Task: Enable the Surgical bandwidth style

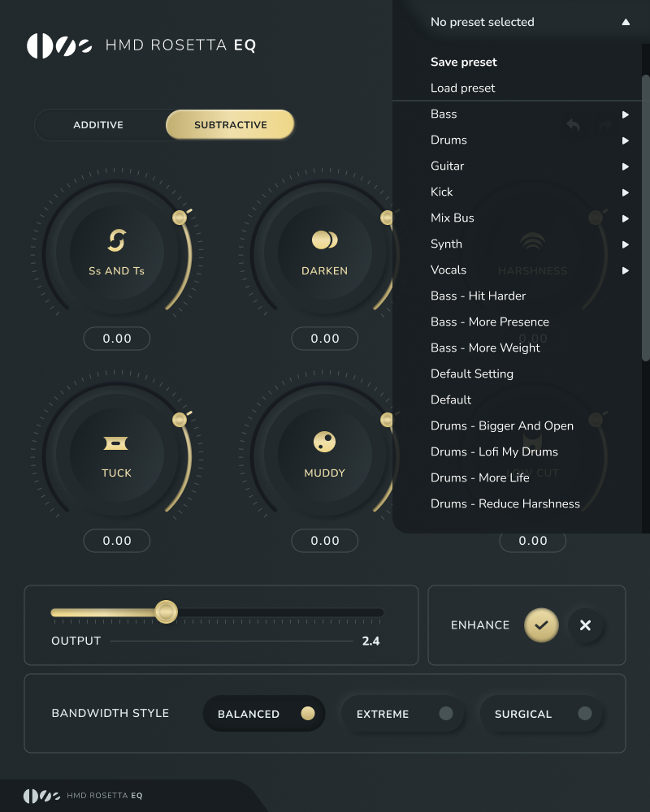Action: pyautogui.click(x=542, y=713)
